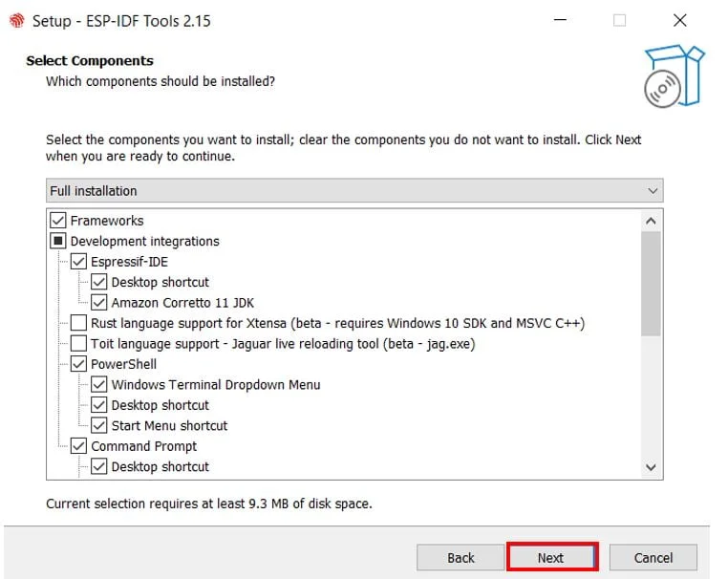Enable Rust language support for Xtensa

point(78,323)
